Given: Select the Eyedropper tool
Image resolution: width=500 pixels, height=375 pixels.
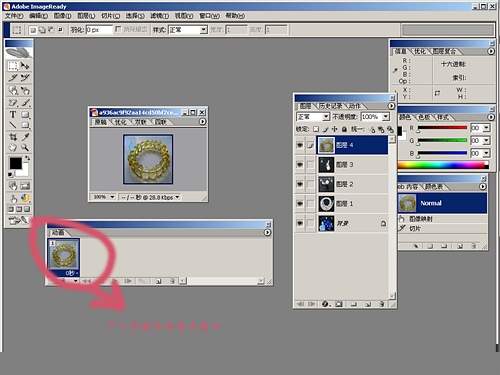Looking at the screenshot, I should [25, 137].
